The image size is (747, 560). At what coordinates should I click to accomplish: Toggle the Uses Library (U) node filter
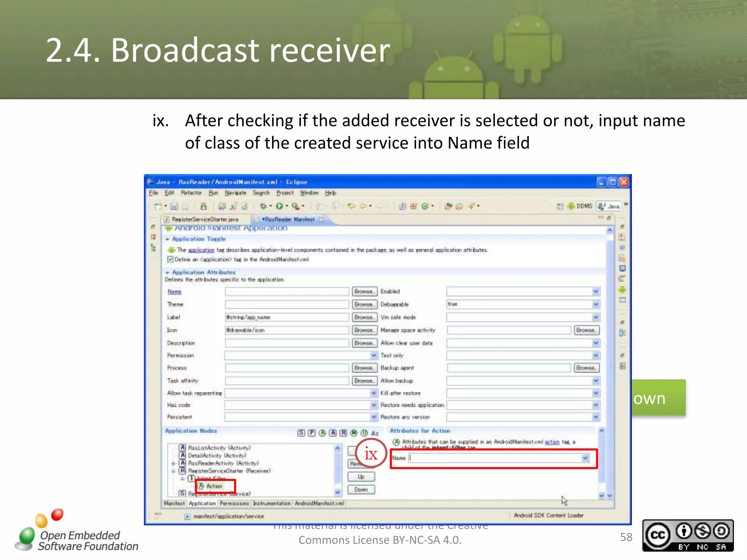pos(364,433)
